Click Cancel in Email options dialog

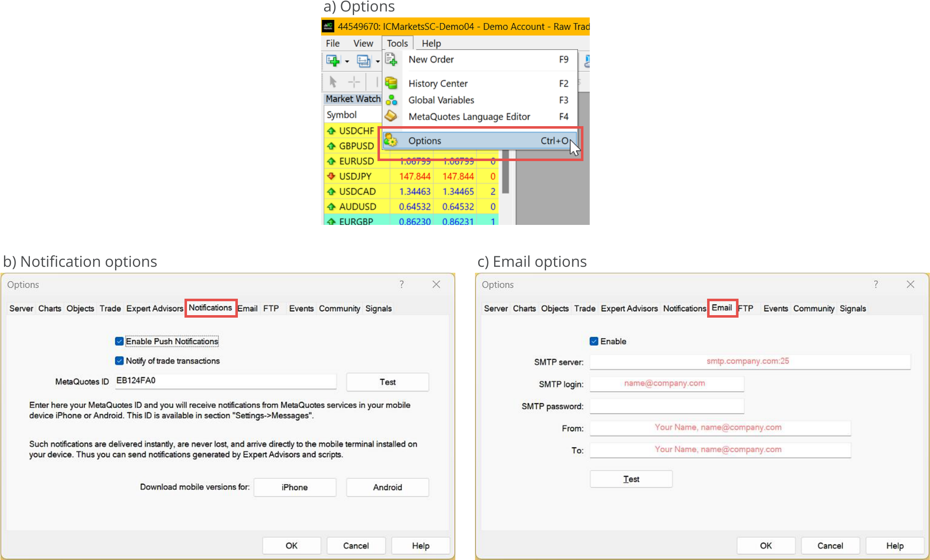830,546
